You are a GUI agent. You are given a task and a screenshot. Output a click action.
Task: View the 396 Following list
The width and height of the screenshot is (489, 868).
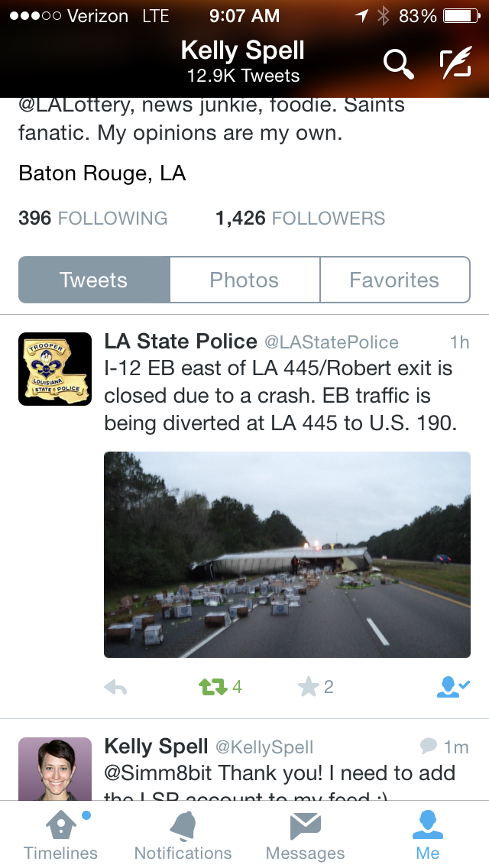coord(93,218)
